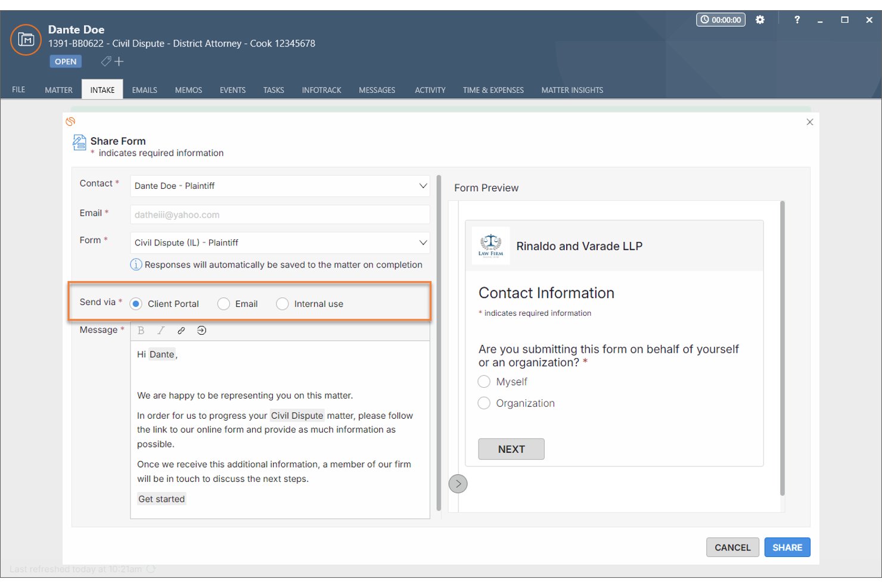Open the Emails tab
The width and height of the screenshot is (882, 588).
(145, 90)
